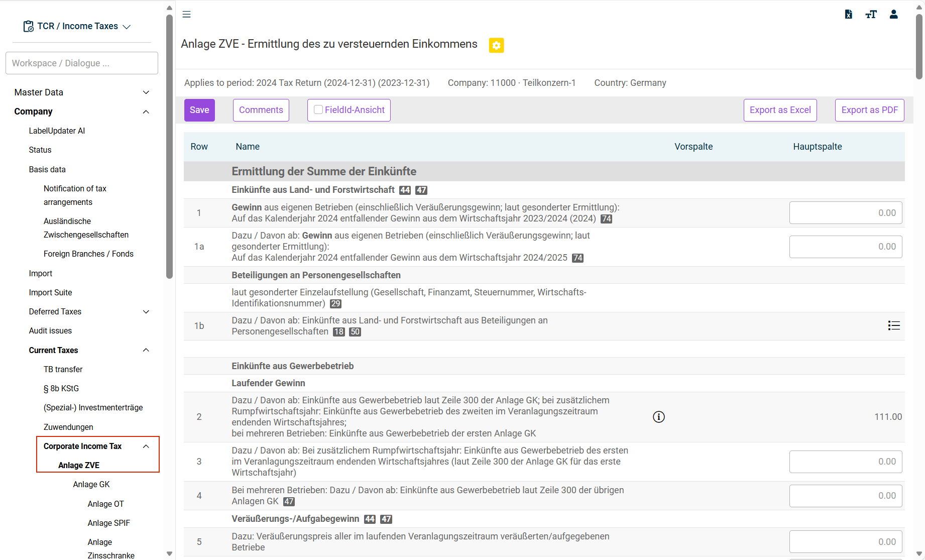Open TB transfer in the sidebar
Image resolution: width=925 pixels, height=560 pixels.
(63, 369)
